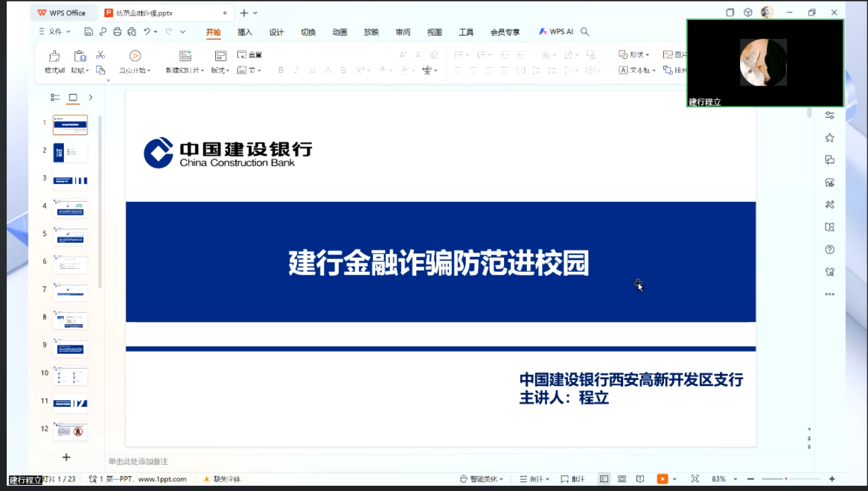Click the Reset (重置) slide button

click(x=249, y=55)
